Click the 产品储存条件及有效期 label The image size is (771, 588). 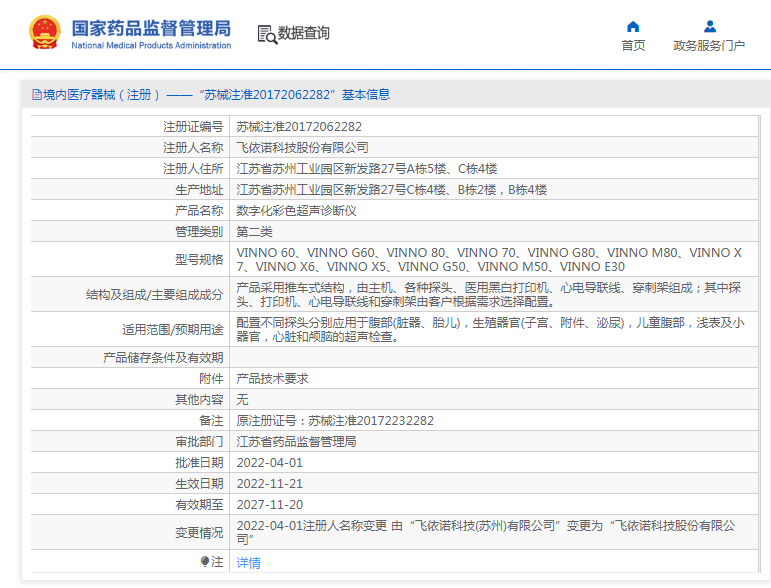click(x=163, y=357)
